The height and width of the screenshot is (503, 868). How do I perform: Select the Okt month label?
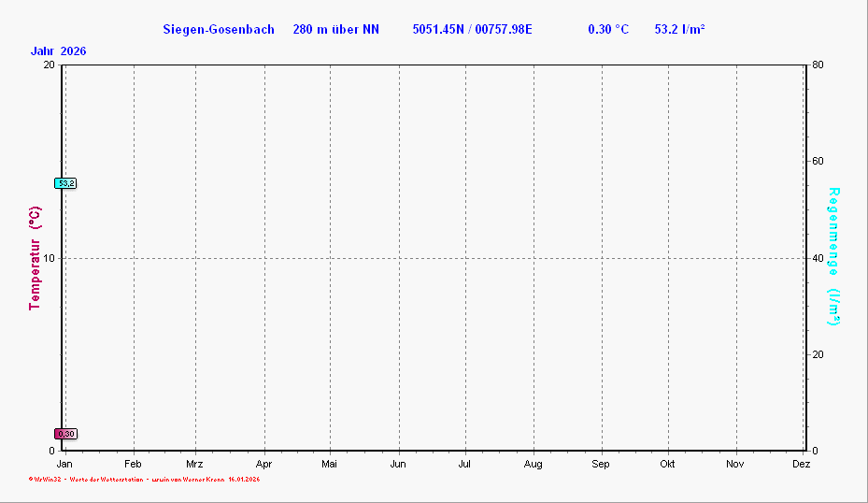pyautogui.click(x=667, y=464)
